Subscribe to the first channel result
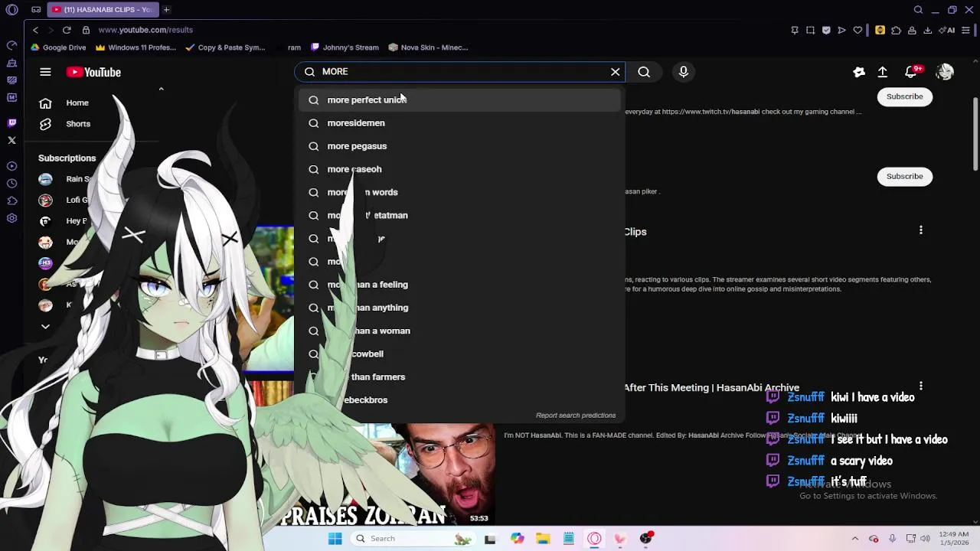 pyautogui.click(x=904, y=96)
